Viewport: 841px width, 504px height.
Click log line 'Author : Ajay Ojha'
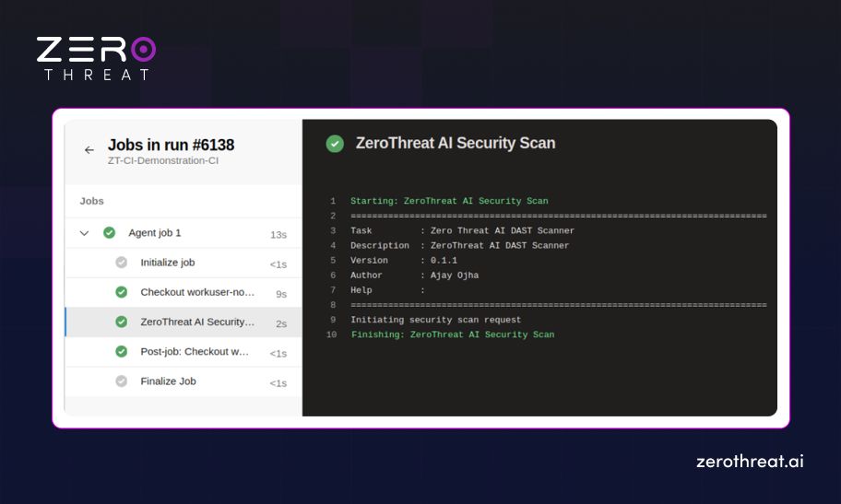415,275
